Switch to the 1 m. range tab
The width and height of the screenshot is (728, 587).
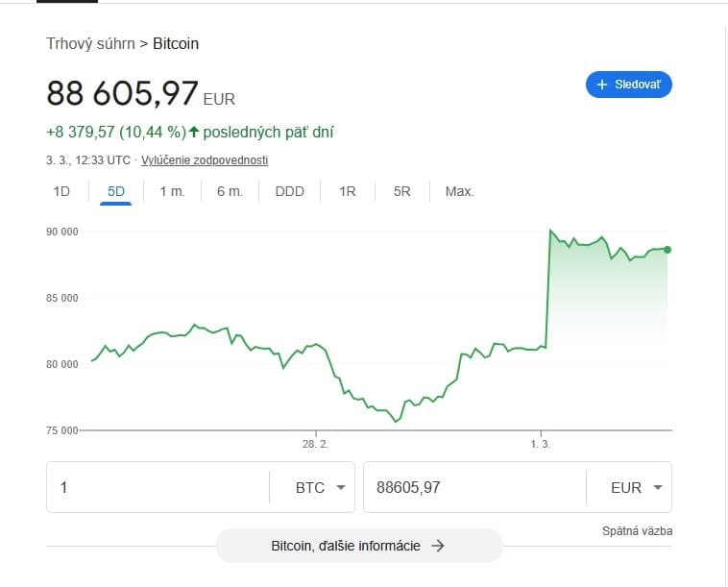click(172, 191)
